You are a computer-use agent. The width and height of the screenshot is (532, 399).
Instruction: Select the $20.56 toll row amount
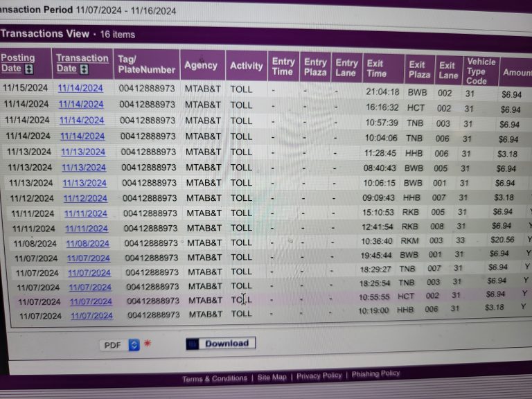point(502,240)
